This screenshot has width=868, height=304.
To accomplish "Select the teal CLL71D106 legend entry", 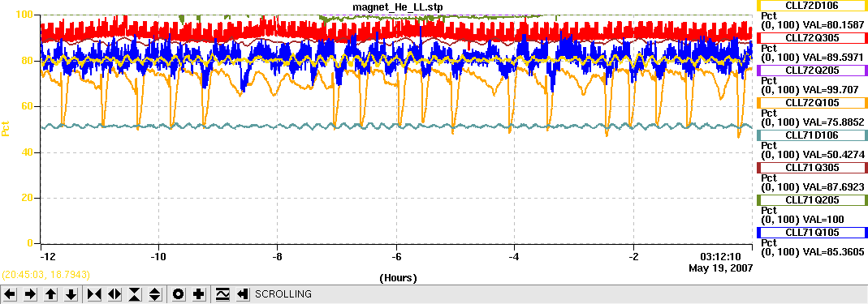I will pos(811,135).
